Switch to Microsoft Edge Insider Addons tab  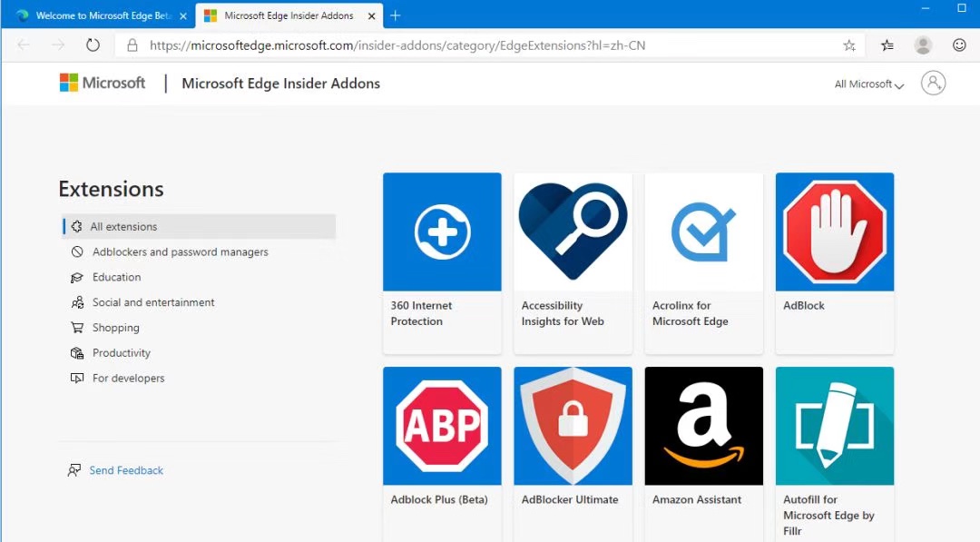(x=289, y=15)
